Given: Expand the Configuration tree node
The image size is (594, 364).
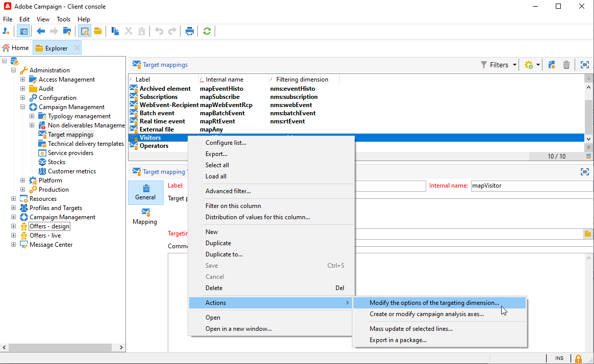Looking at the screenshot, I should pos(23,98).
